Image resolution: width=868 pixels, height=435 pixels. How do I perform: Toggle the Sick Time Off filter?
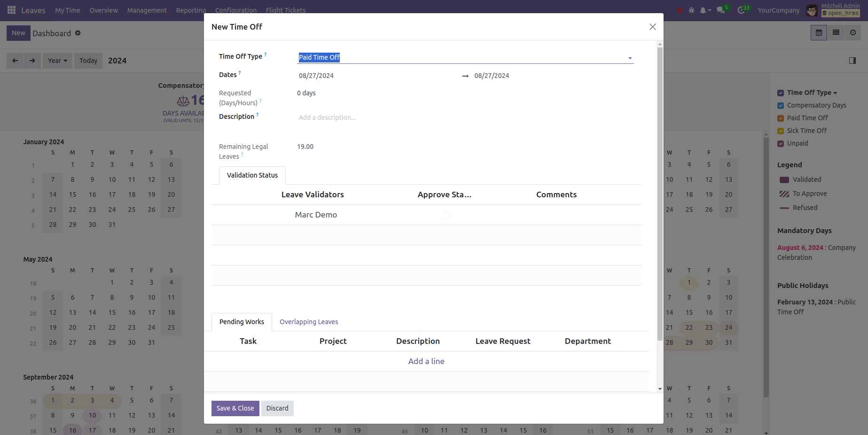[781, 131]
